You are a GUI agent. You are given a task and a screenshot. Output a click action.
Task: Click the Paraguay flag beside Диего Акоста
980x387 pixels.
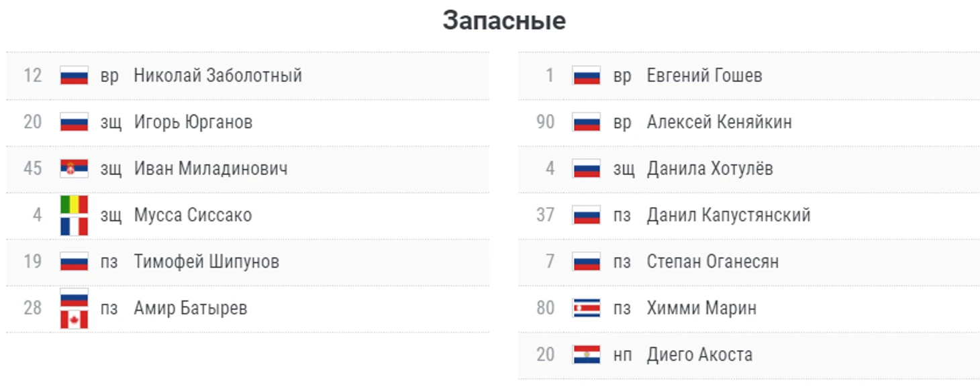click(587, 355)
